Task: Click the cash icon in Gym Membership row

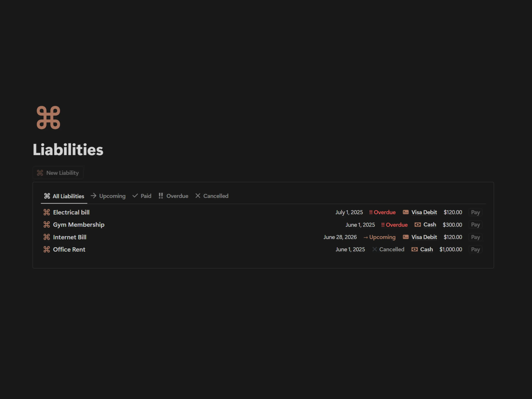Action: tap(417, 224)
